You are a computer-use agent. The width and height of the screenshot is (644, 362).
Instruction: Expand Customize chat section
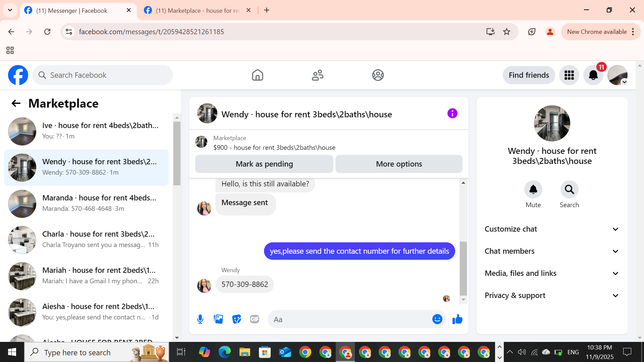tap(552, 229)
